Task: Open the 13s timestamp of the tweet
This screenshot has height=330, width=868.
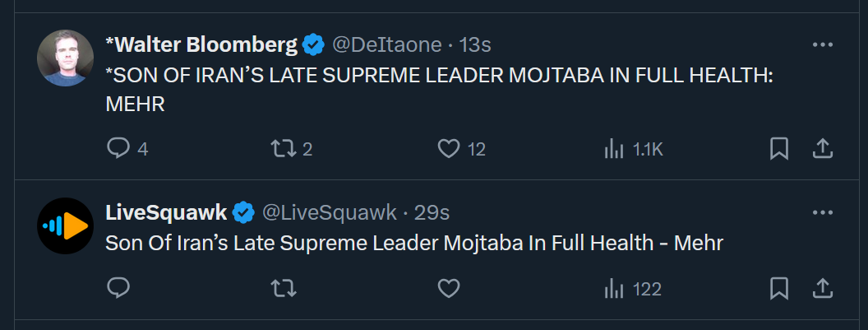Action: [x=475, y=44]
